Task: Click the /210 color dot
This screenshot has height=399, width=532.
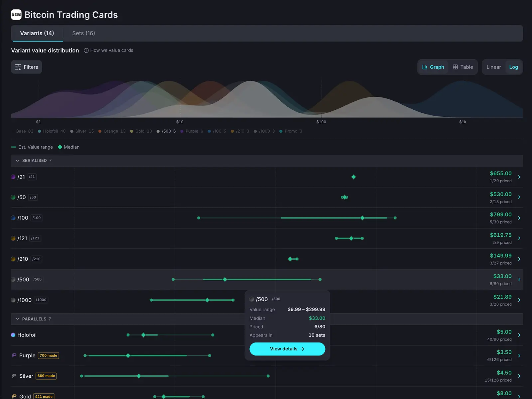Action: 13,259
